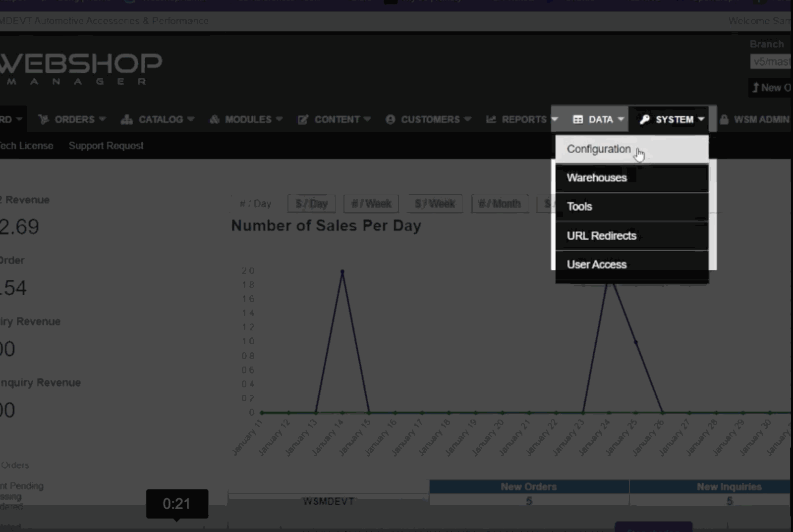The height and width of the screenshot is (532, 793).
Task: Open the REPORTS menu label
Action: [x=524, y=119]
